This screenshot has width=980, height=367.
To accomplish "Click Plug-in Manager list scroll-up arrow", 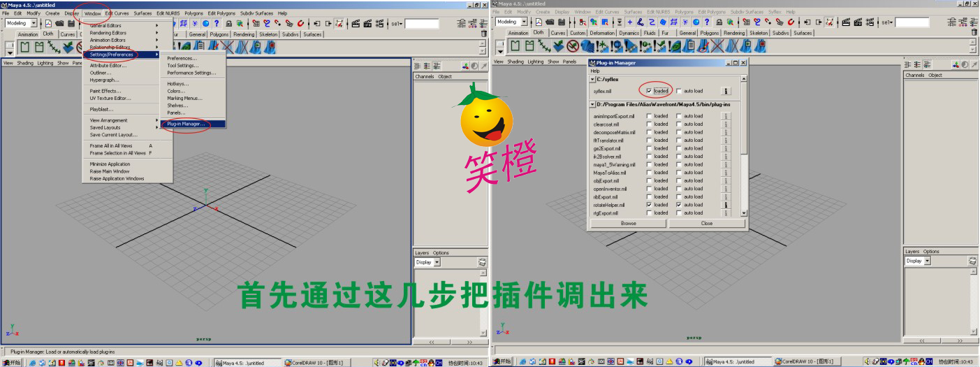I will (x=745, y=78).
